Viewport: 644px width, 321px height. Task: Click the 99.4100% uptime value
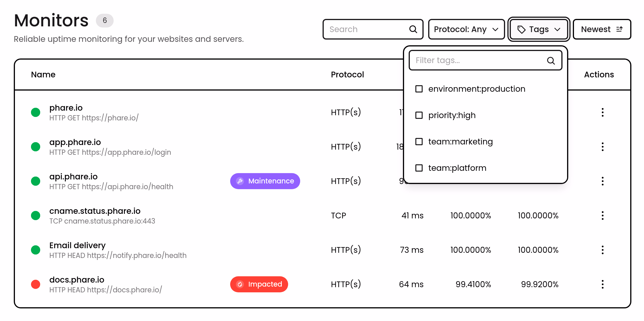(x=473, y=284)
